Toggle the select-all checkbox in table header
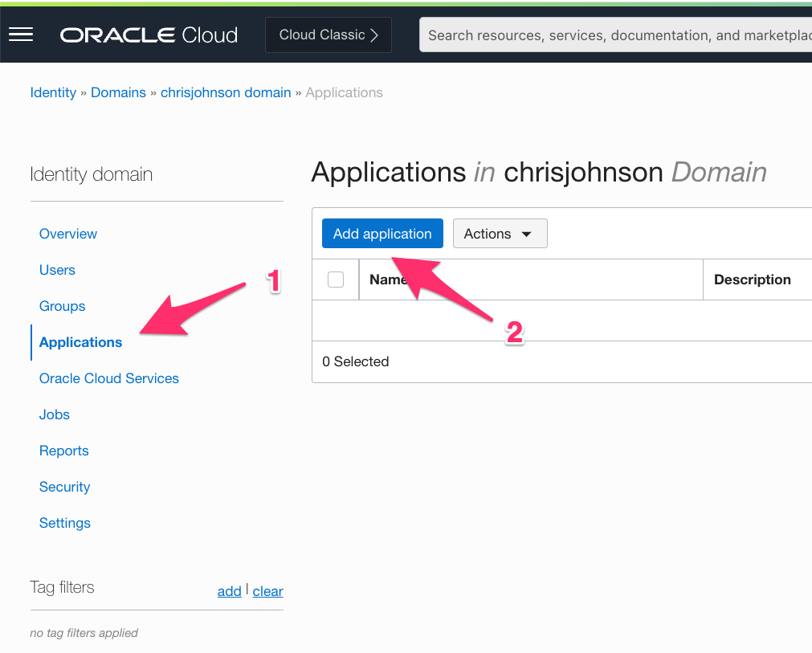Screen dimensions: 812x653 point(336,280)
